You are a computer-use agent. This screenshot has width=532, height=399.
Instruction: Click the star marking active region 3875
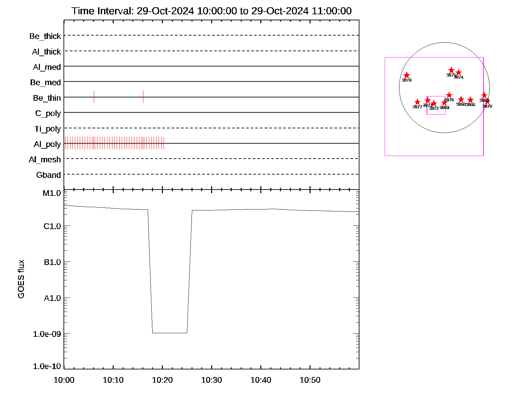451,70
